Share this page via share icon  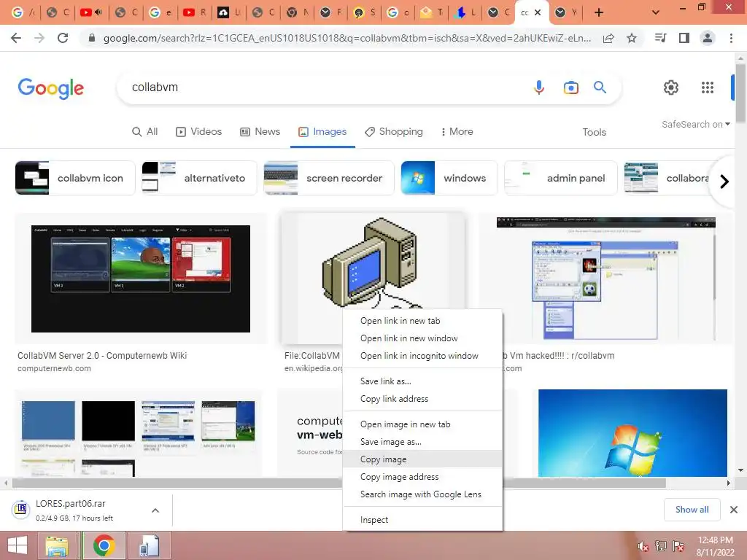tap(608, 38)
